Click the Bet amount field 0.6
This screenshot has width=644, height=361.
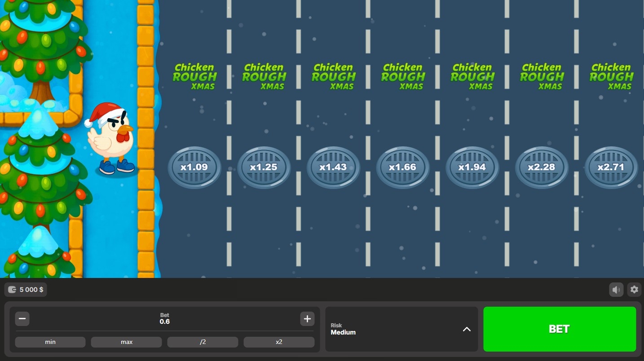tap(165, 321)
